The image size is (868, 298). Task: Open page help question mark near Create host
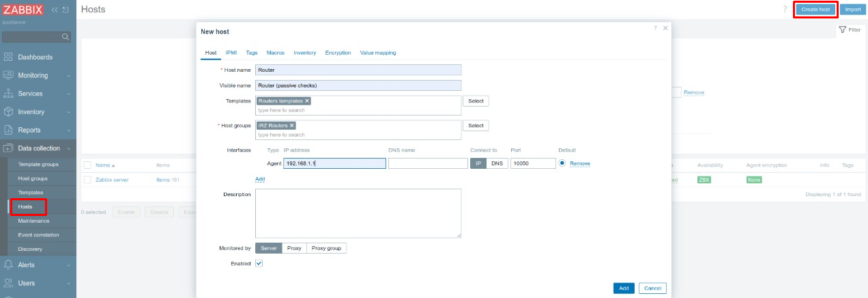click(x=785, y=9)
